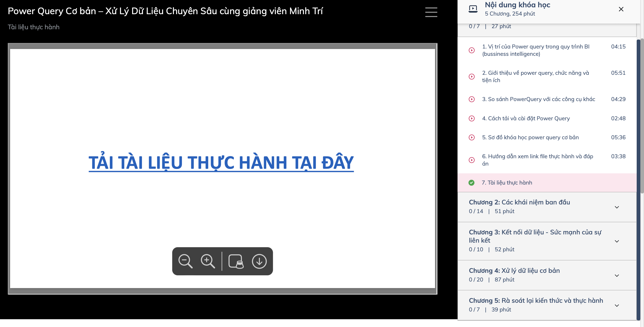Play icon for lesson 6 Hướng dẫn xem link

tap(471, 160)
